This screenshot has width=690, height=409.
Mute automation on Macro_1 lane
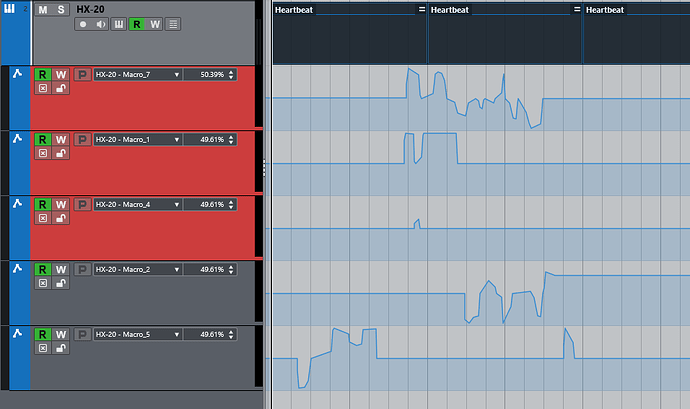coord(43,153)
